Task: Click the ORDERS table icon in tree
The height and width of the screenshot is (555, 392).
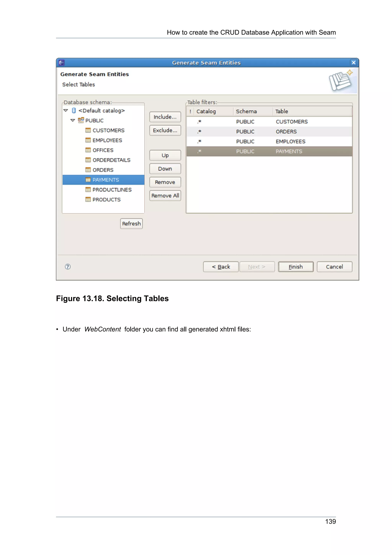Action: click(x=88, y=170)
